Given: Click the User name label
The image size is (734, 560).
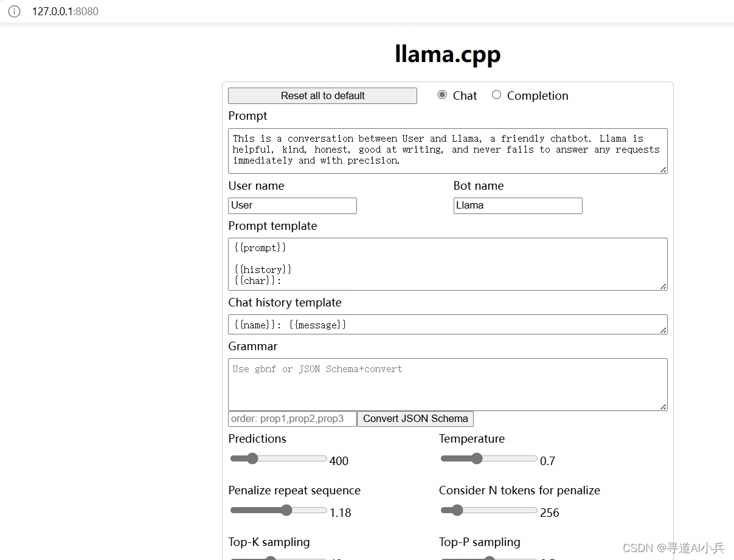Looking at the screenshot, I should (257, 185).
